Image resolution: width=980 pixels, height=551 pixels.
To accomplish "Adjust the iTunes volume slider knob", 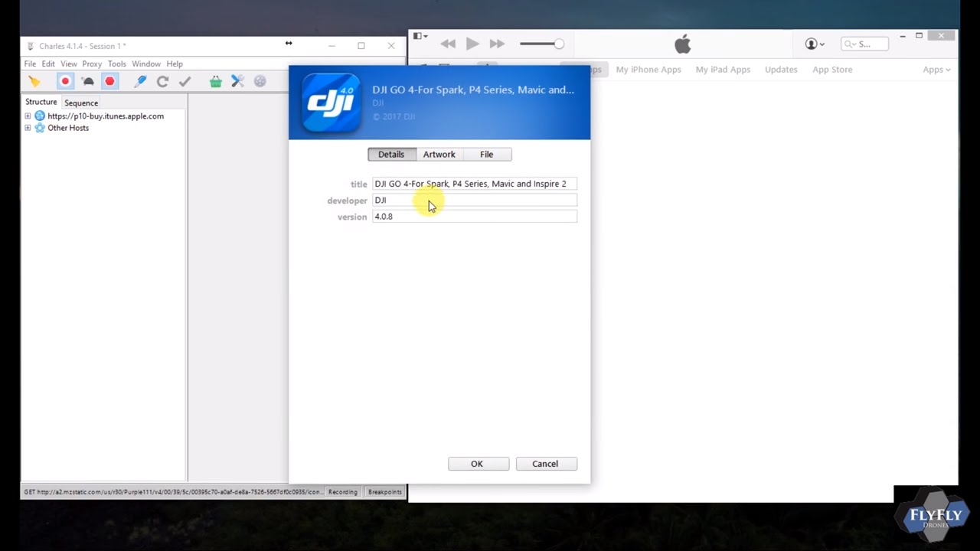I will (559, 44).
